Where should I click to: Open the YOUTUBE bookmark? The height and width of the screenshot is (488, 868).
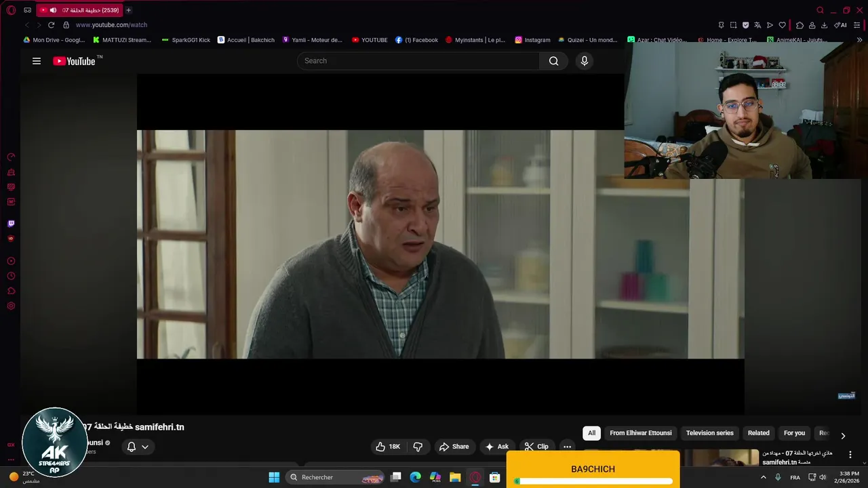click(370, 40)
